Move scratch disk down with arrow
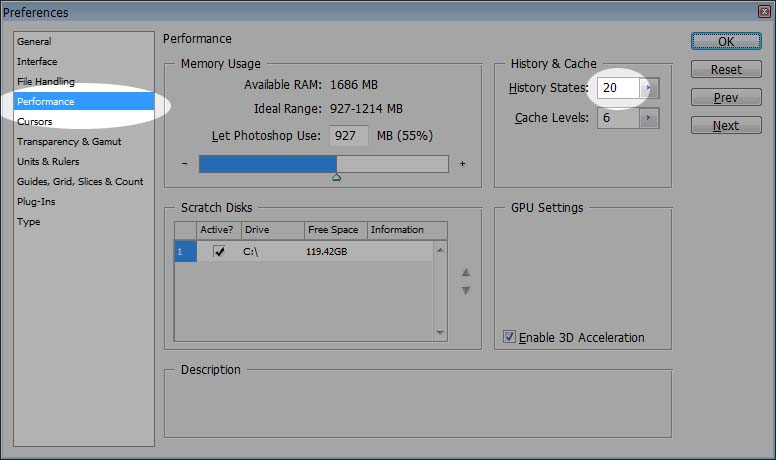776x460 pixels. pyautogui.click(x=466, y=291)
